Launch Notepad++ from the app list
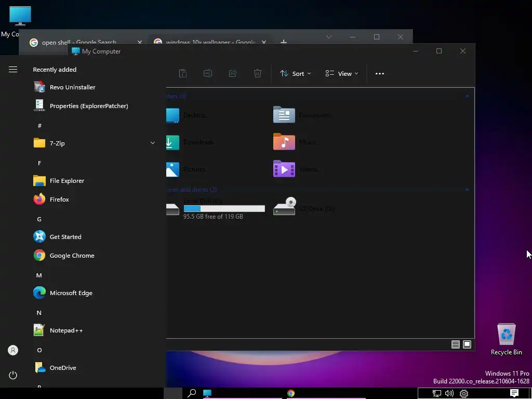532x399 pixels. click(x=58, y=330)
